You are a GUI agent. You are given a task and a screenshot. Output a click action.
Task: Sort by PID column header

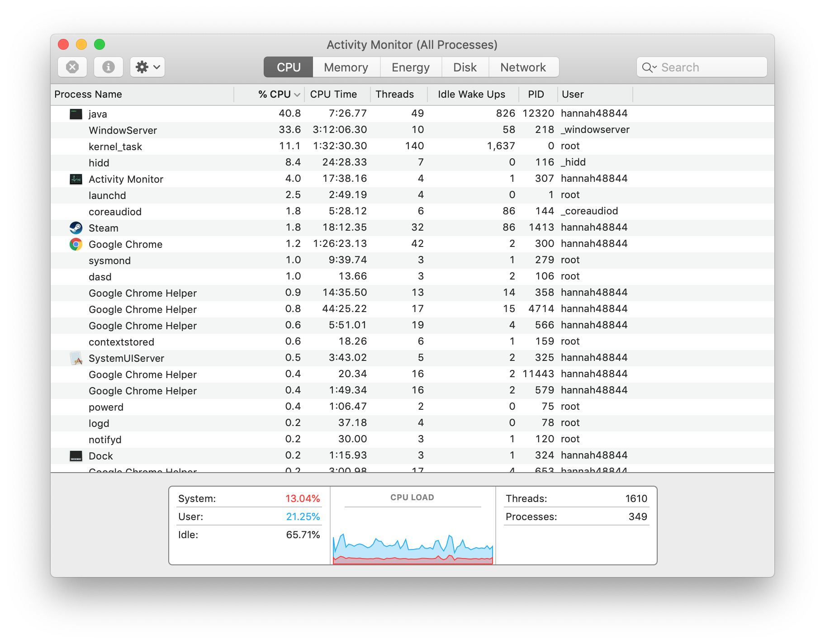click(538, 94)
